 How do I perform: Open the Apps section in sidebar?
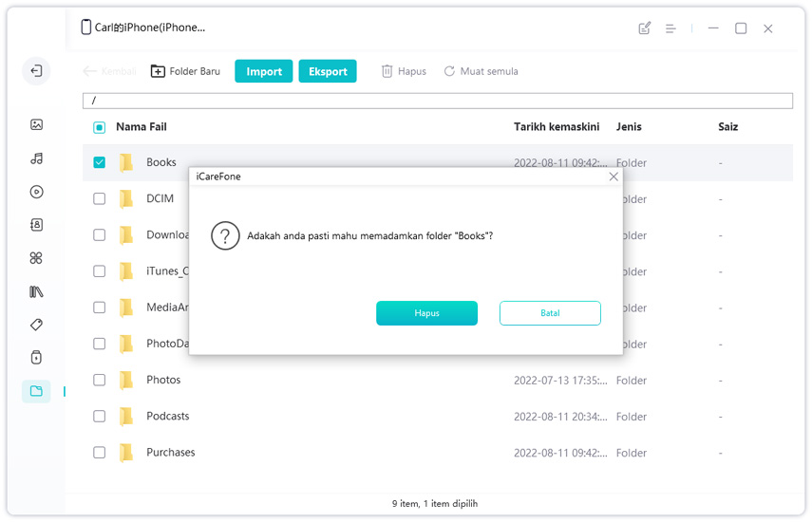[36, 258]
